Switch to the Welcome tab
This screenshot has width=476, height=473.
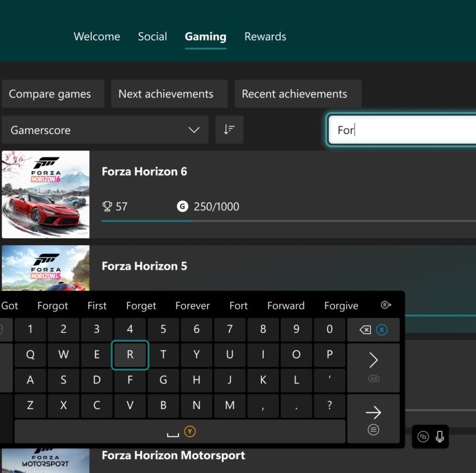pos(97,37)
